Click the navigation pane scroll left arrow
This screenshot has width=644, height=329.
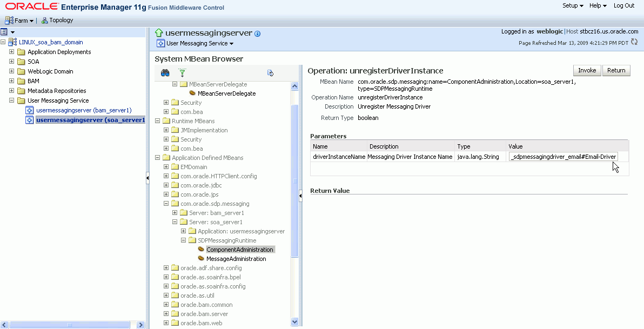click(x=4, y=325)
